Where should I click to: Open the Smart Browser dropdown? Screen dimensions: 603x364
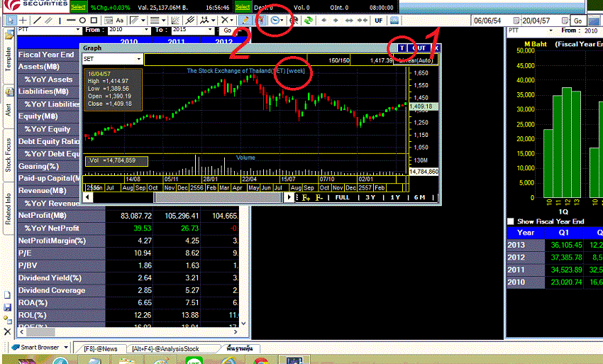(x=66, y=347)
